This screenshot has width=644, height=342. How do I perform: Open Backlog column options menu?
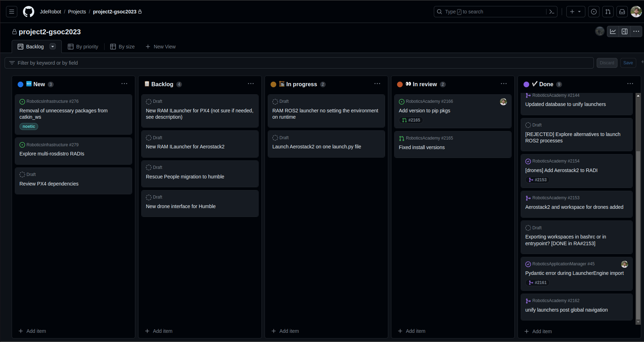click(251, 84)
